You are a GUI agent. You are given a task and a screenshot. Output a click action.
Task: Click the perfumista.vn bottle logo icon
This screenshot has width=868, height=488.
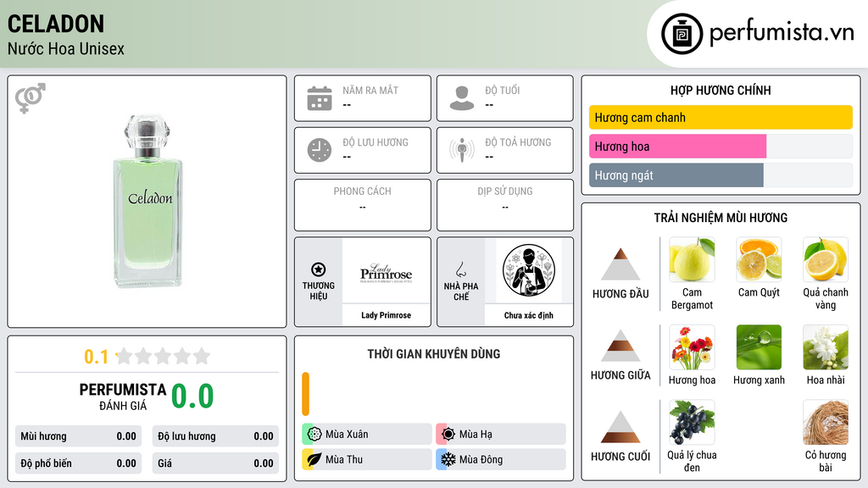[x=682, y=34]
